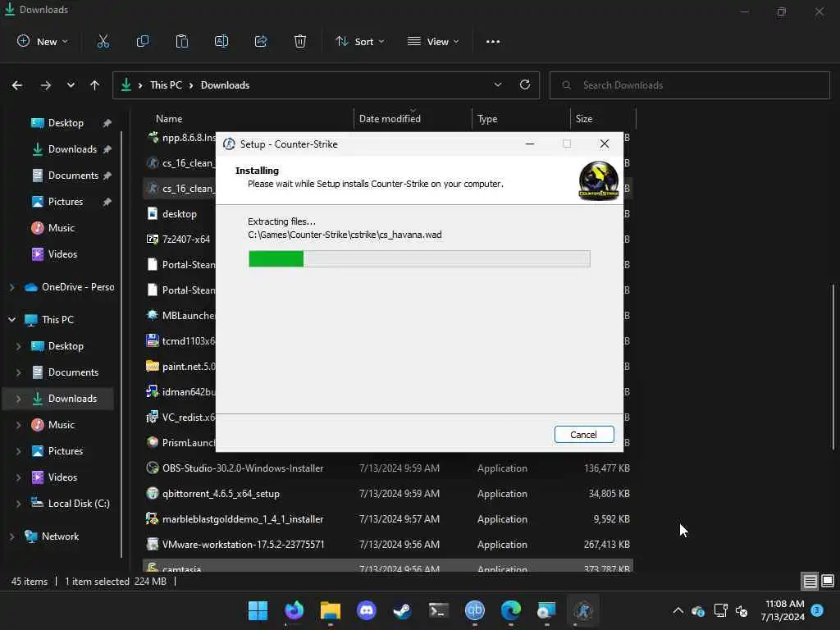Viewport: 840px width, 630px height.
Task: Cancel the Counter-Strike installation
Action: click(584, 435)
